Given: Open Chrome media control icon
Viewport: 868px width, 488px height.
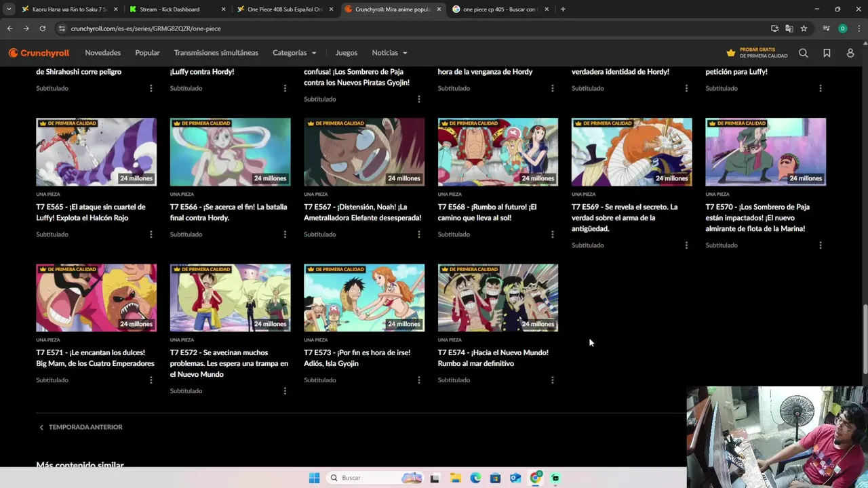Looking at the screenshot, I should [x=826, y=28].
